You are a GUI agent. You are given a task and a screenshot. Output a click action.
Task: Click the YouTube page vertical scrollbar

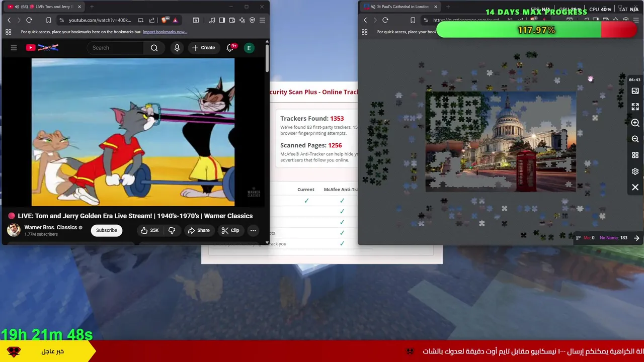(267, 58)
